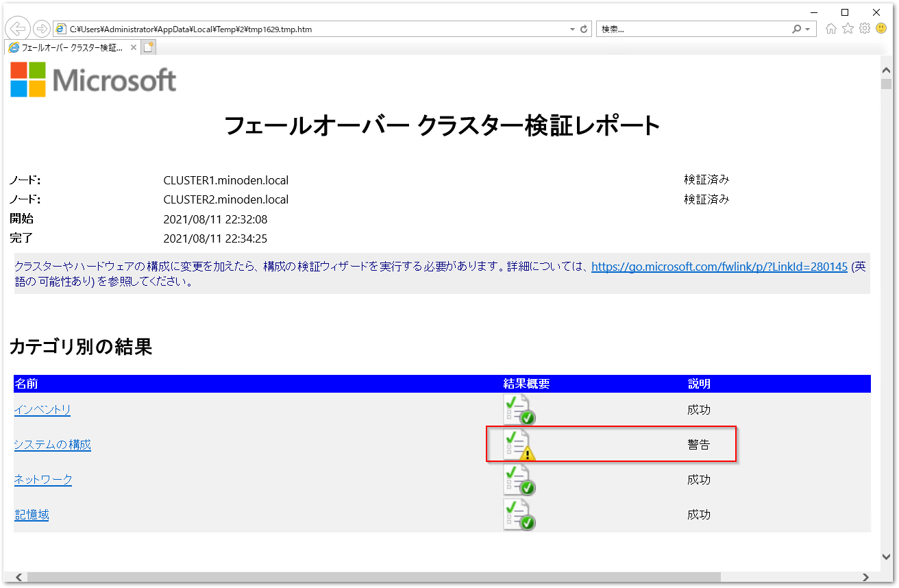Screen dimensions: 899x588
Task: Click the success icon next to 記憶域
Action: (x=517, y=514)
